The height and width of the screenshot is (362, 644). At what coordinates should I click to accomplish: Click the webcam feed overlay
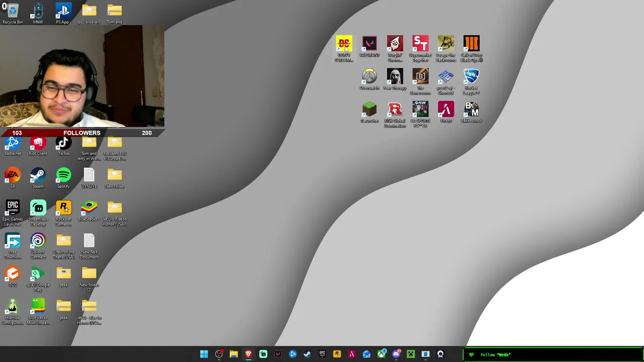(x=82, y=77)
